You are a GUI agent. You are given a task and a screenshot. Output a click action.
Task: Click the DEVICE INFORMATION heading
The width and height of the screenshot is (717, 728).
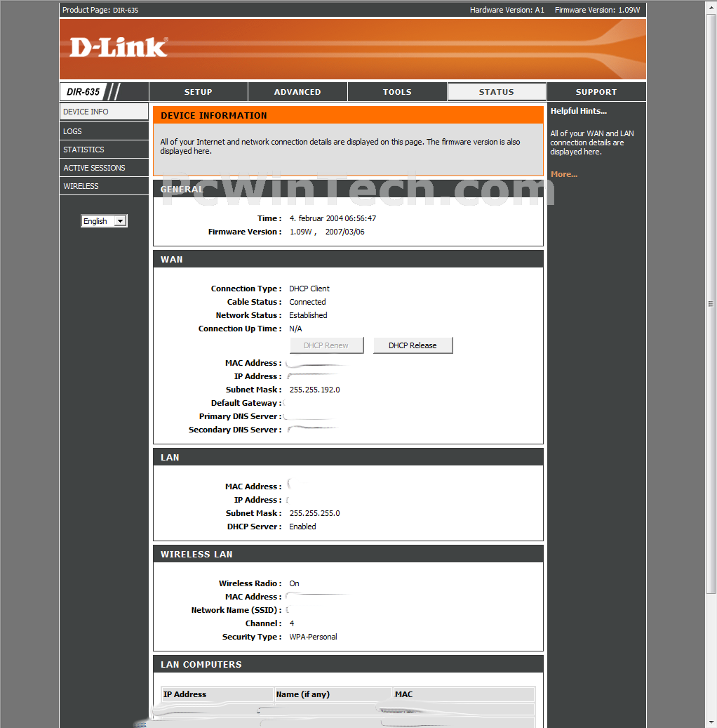214,116
